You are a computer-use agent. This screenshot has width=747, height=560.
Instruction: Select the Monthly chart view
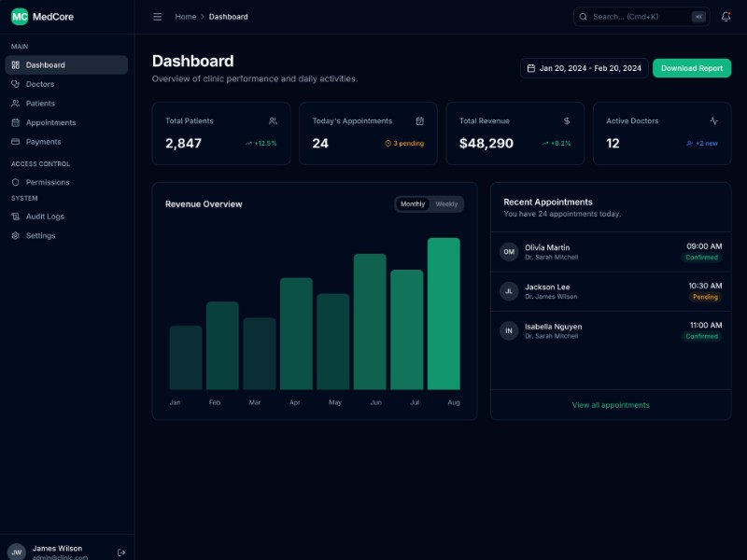(x=413, y=204)
